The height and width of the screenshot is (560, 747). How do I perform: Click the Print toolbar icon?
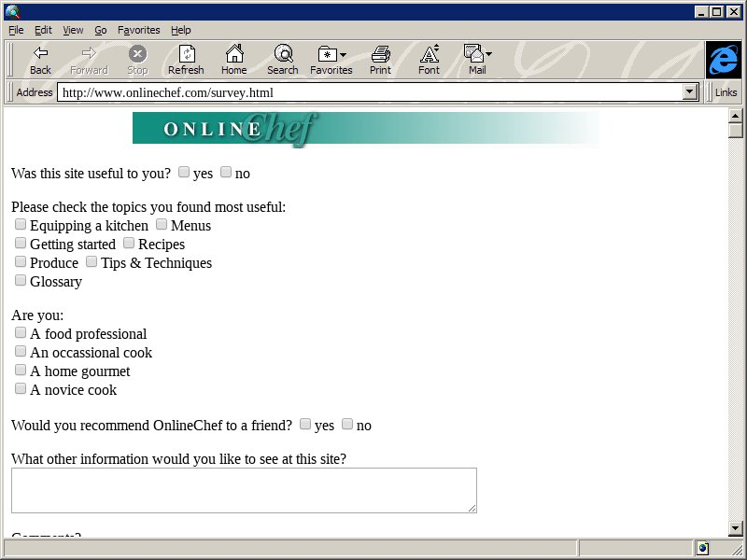coord(380,60)
